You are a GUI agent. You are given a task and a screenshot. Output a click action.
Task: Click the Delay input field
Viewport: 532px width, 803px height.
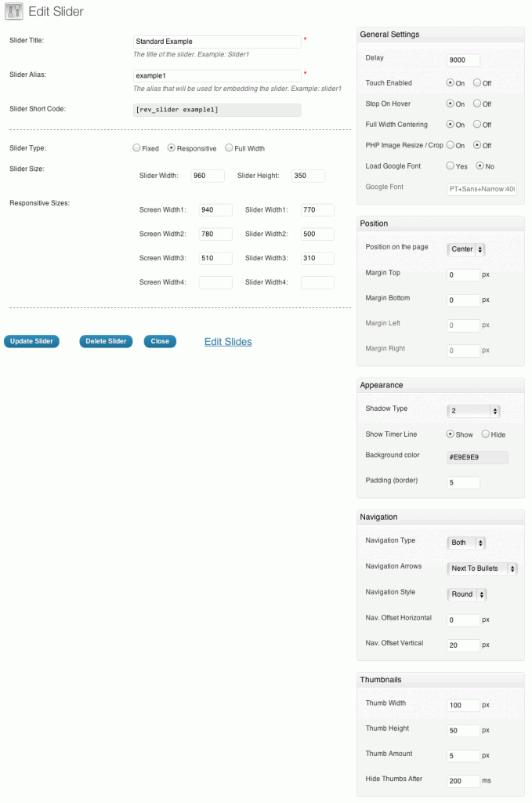click(463, 60)
